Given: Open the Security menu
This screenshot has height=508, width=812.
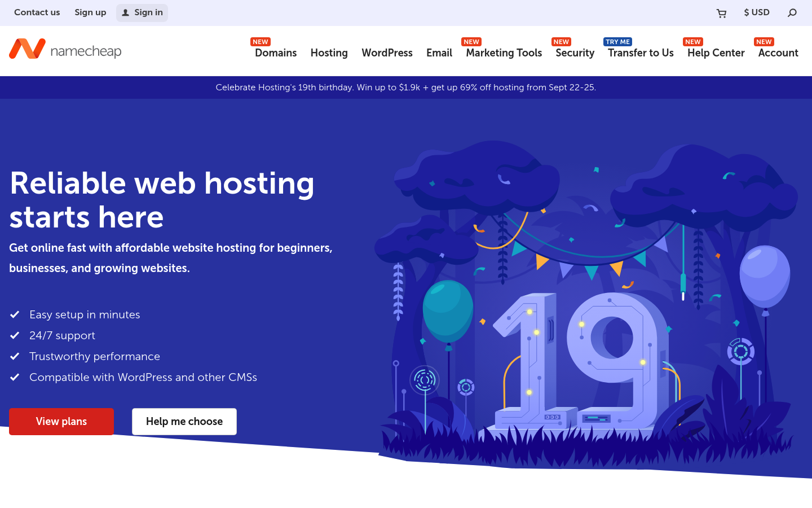Looking at the screenshot, I should [x=575, y=53].
